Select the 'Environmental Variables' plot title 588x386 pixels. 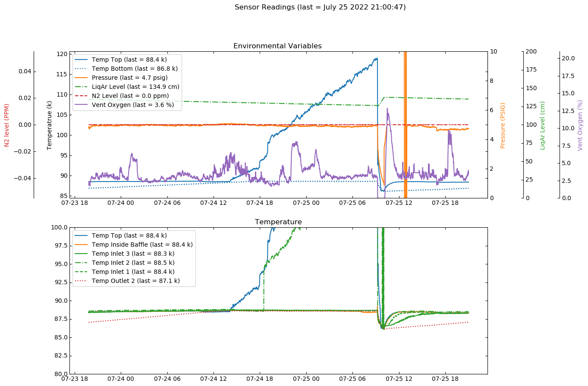tap(277, 46)
